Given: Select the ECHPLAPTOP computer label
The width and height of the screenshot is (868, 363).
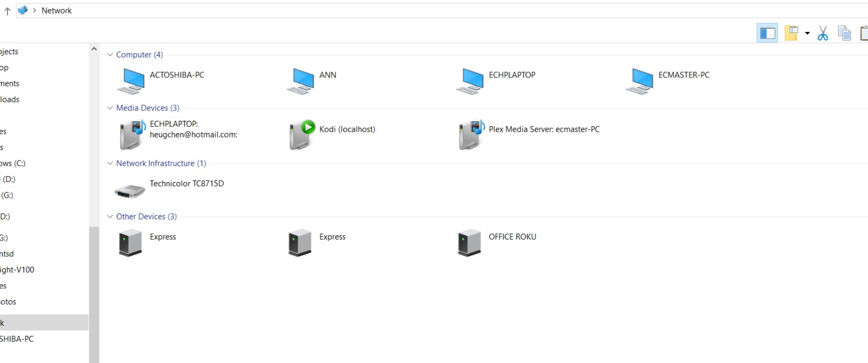Looking at the screenshot, I should (x=512, y=75).
